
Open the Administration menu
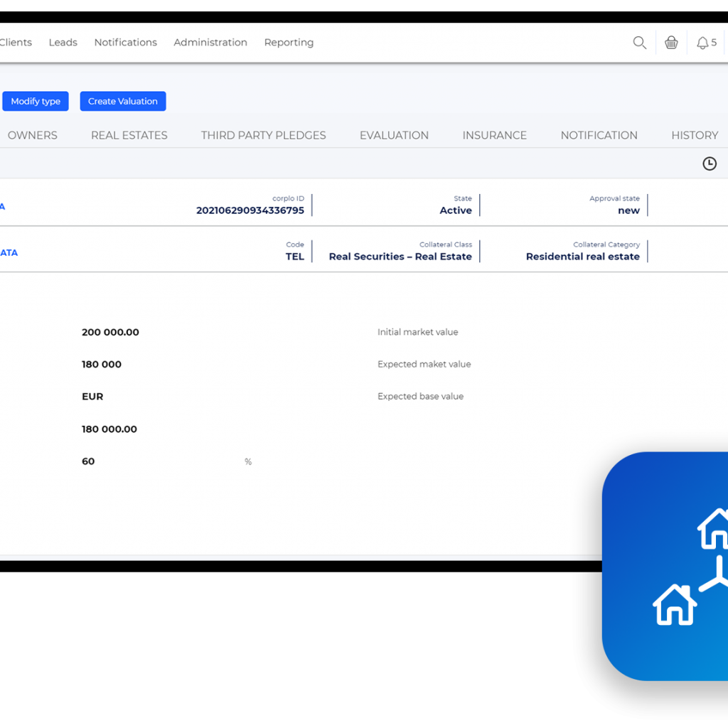point(210,43)
